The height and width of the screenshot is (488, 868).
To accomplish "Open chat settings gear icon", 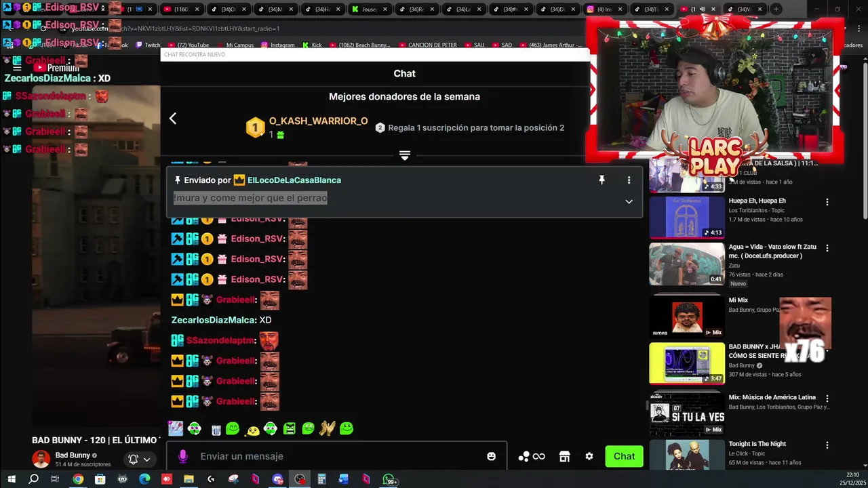I will pyautogui.click(x=589, y=457).
